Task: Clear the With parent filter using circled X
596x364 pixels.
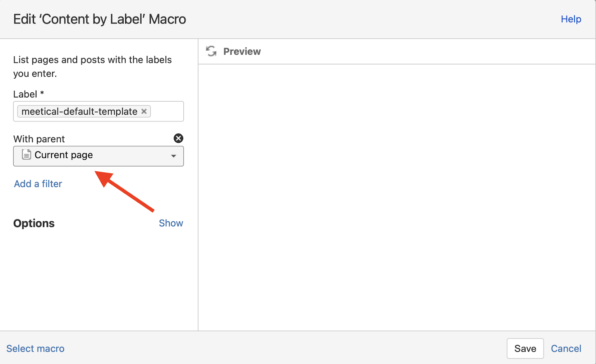Action: pos(178,138)
